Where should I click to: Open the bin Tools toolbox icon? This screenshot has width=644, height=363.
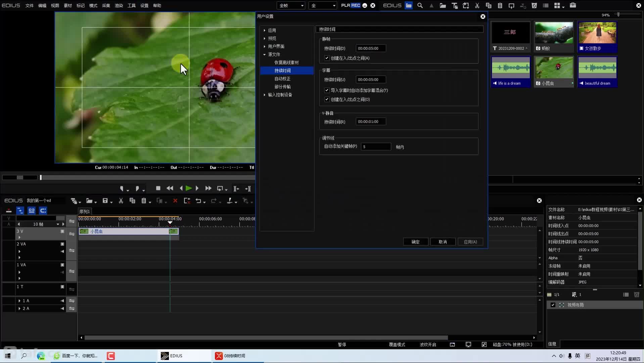click(x=573, y=5)
